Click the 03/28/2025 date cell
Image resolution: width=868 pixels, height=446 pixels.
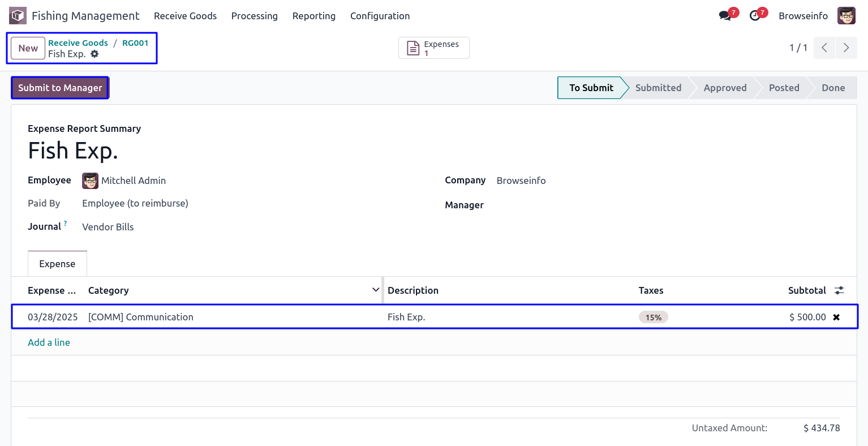coord(53,317)
